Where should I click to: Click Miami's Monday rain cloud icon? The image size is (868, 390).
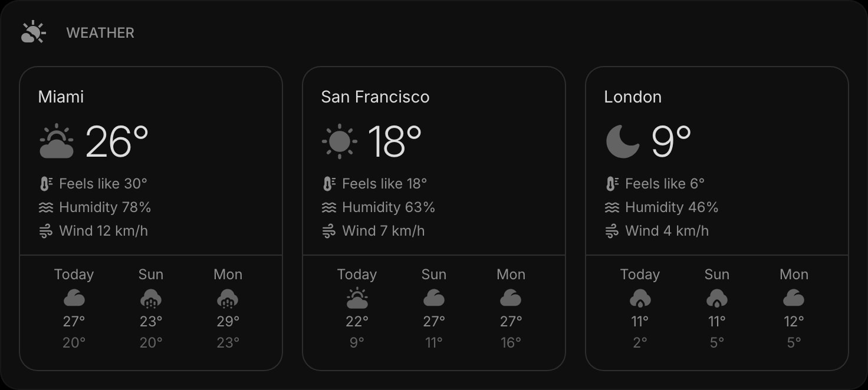[x=228, y=299]
